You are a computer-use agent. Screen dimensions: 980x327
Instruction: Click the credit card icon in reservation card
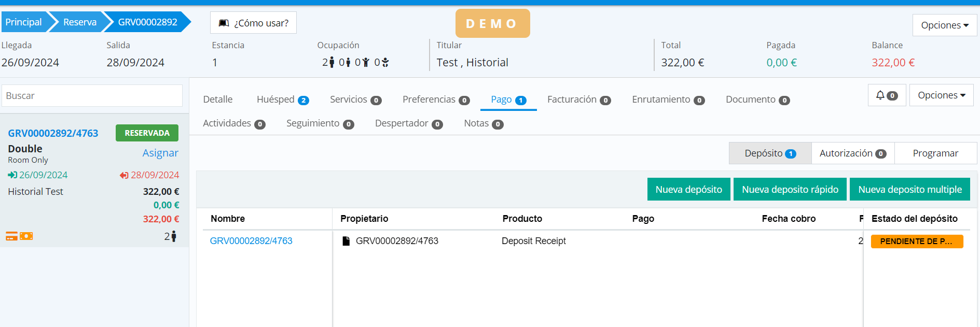(x=11, y=236)
